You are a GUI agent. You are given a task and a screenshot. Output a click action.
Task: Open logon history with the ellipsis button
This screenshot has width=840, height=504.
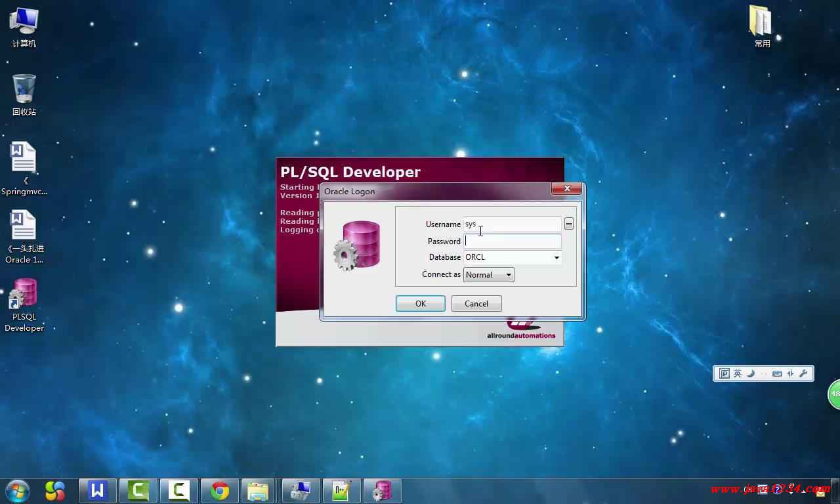point(569,224)
